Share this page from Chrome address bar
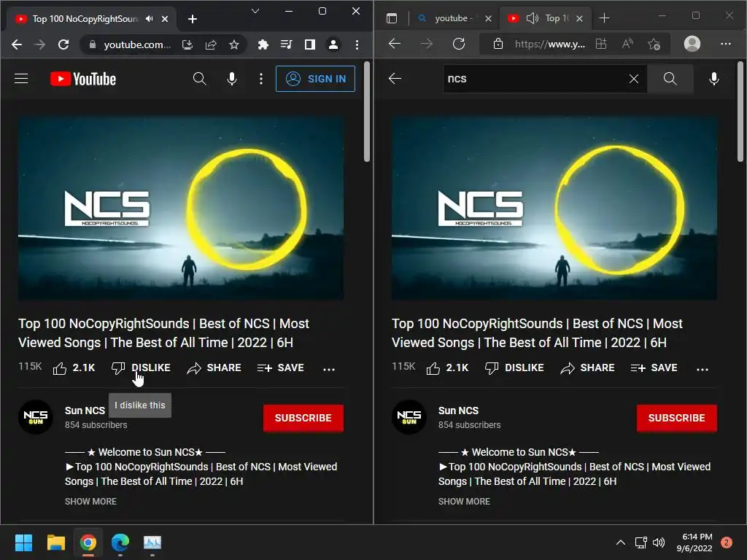The height and width of the screenshot is (560, 747). tap(211, 44)
